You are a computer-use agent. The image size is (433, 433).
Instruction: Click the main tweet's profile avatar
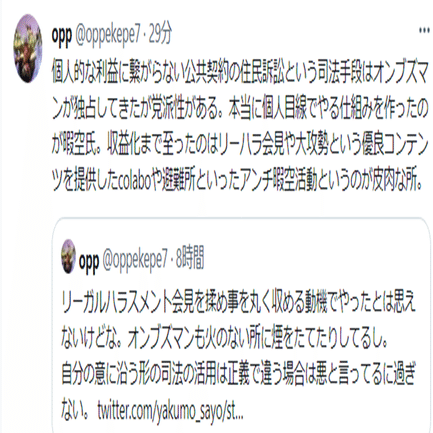(28, 49)
